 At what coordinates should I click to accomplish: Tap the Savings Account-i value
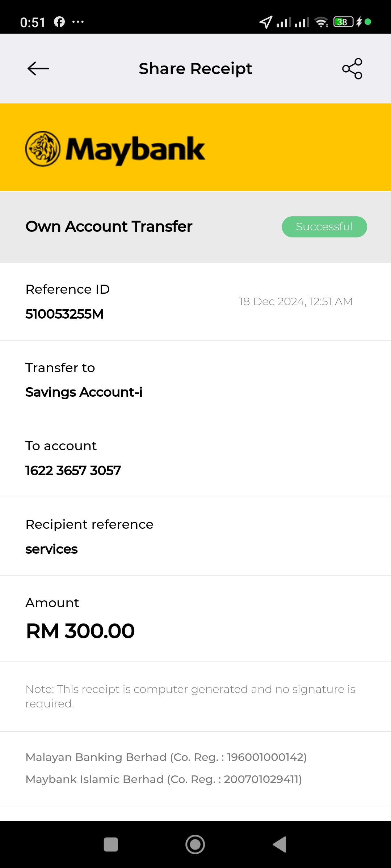click(84, 392)
